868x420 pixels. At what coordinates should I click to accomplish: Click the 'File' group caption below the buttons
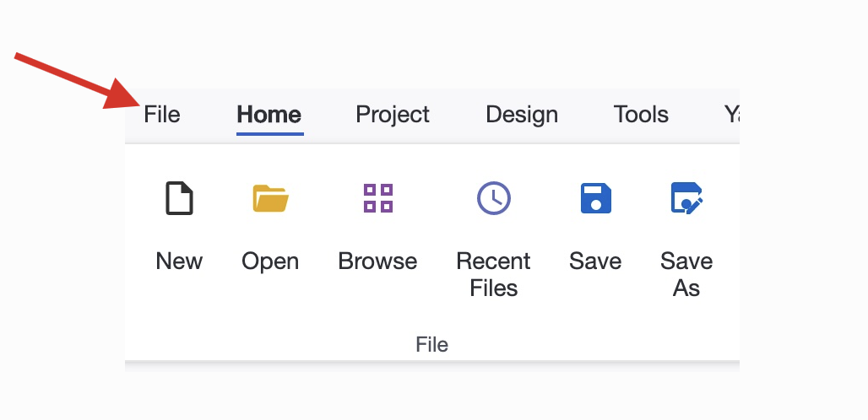(x=431, y=344)
